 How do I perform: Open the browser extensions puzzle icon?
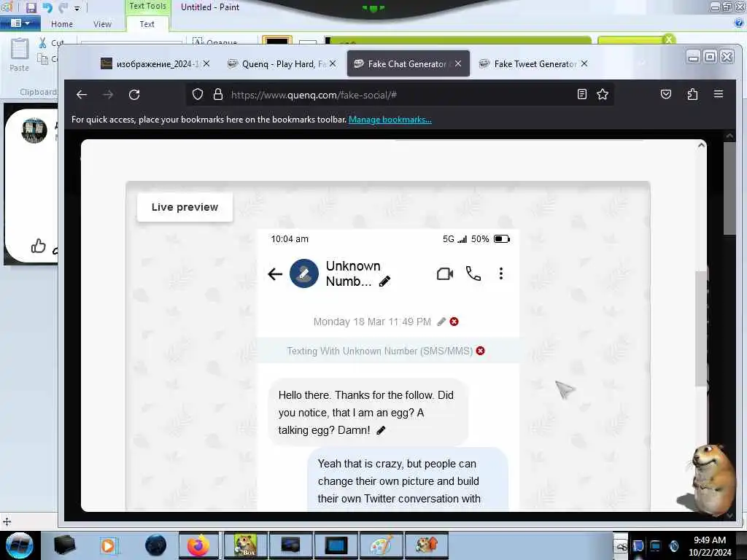click(x=693, y=94)
